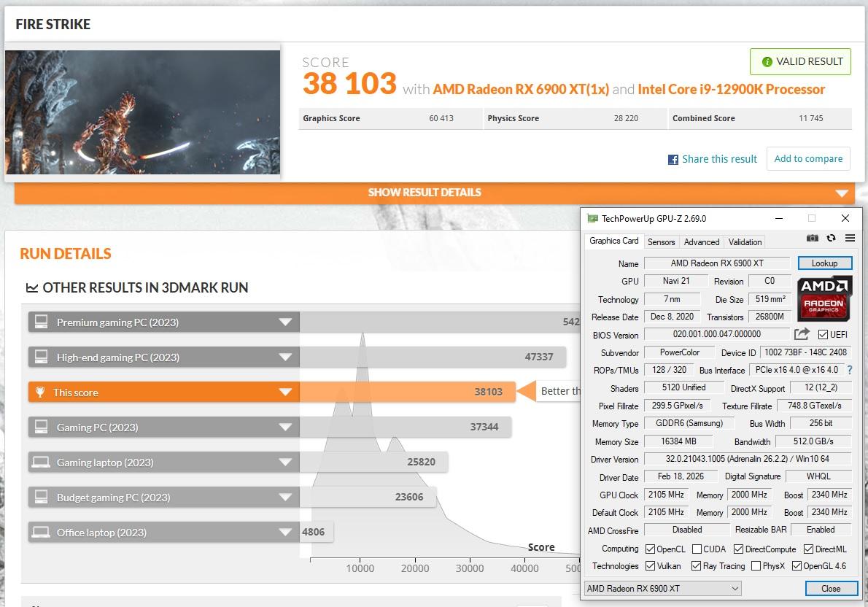Screen dimensions: 868x607
Task: Click the Add to compare button
Action: coord(807,159)
